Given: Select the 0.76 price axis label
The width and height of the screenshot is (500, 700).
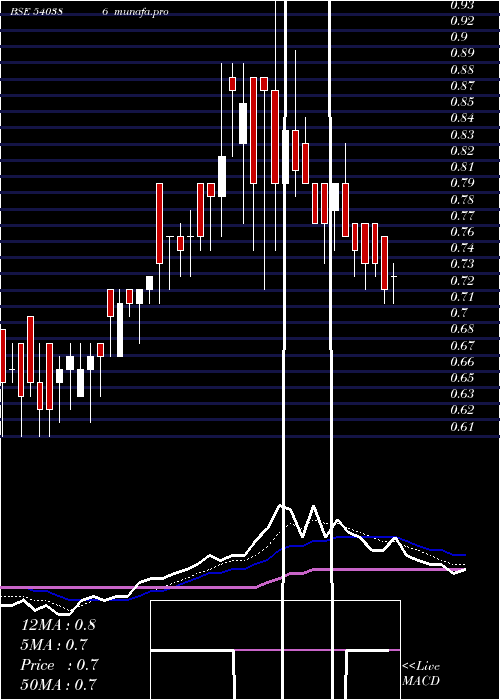Looking at the screenshot, I should (x=462, y=232).
